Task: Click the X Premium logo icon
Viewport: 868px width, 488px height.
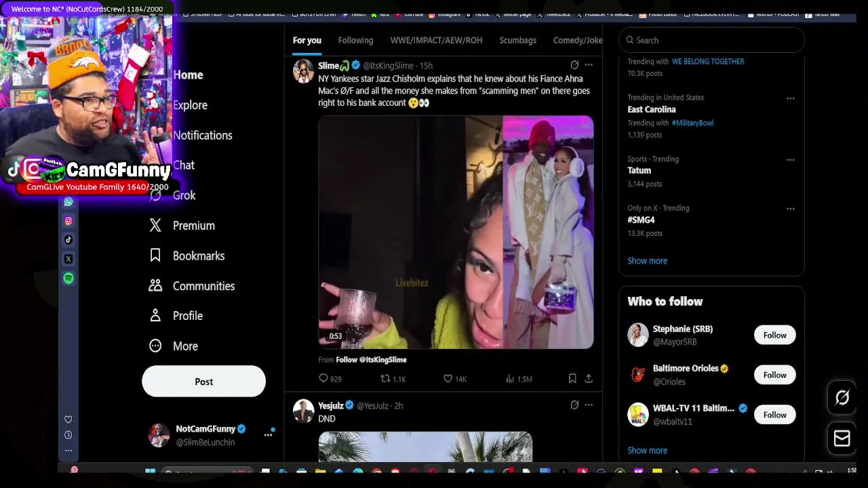Action: [x=155, y=226]
